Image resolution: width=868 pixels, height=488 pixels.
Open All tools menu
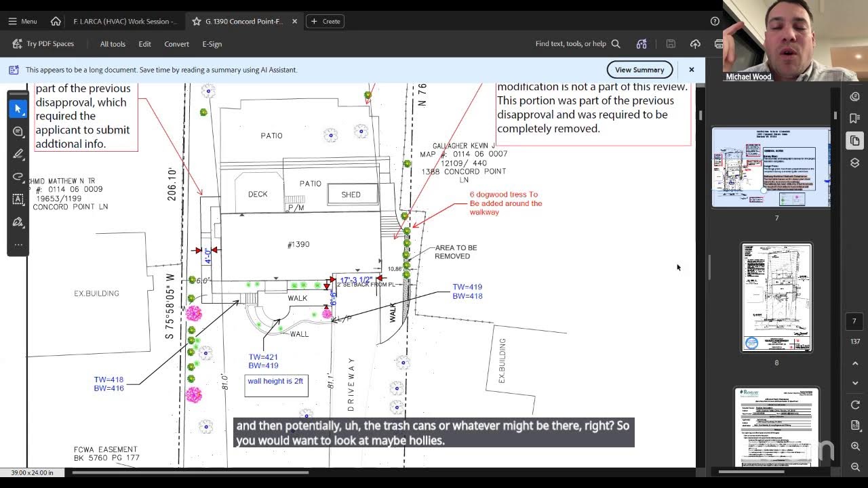(113, 44)
